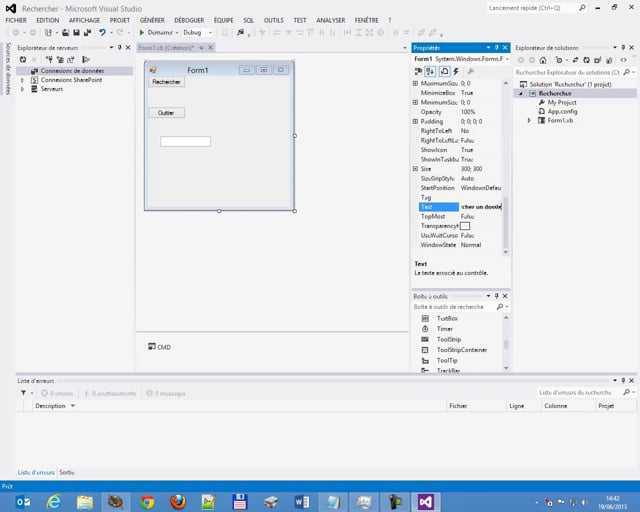Toggle auto-hide pin on Liste d'erreurs

coord(623,380)
